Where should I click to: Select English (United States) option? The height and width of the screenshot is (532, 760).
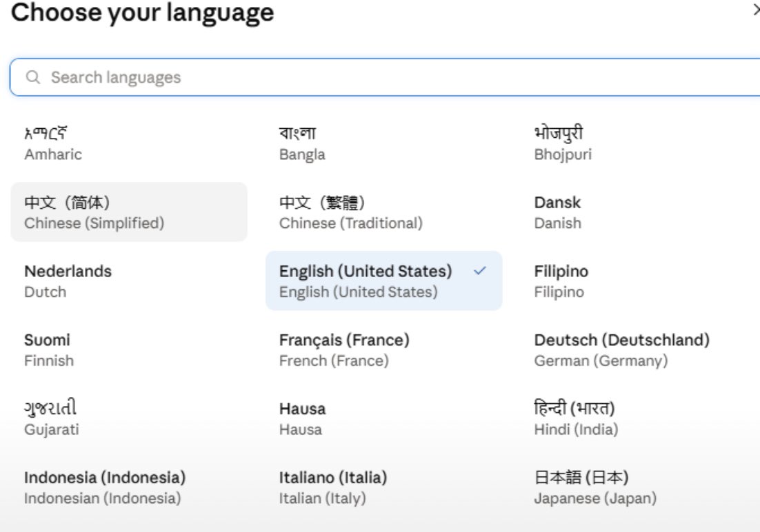click(384, 281)
